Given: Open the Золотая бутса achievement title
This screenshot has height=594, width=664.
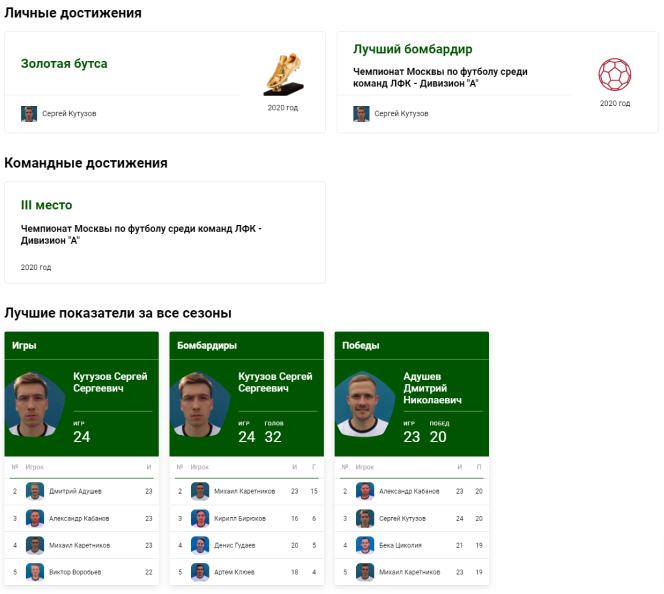Looking at the screenshot, I should pos(64,64).
